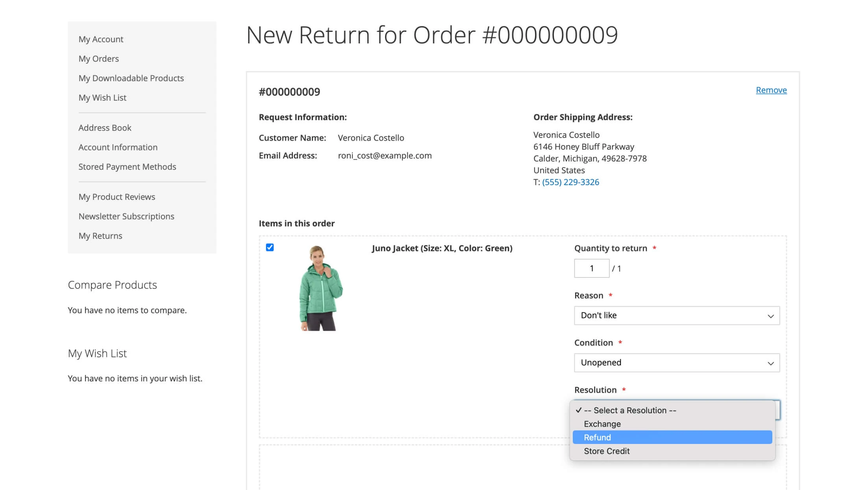Open Newsletter Subscriptions
The height and width of the screenshot is (490, 868).
[126, 216]
